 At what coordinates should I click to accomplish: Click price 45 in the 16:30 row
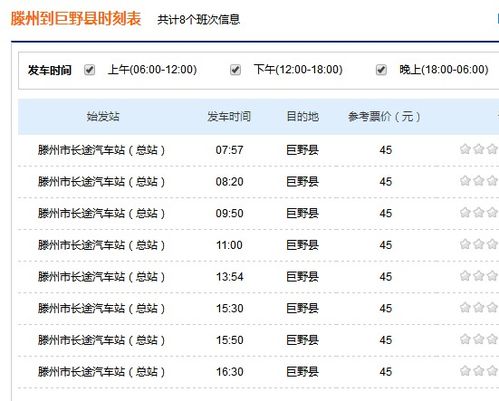[386, 372]
